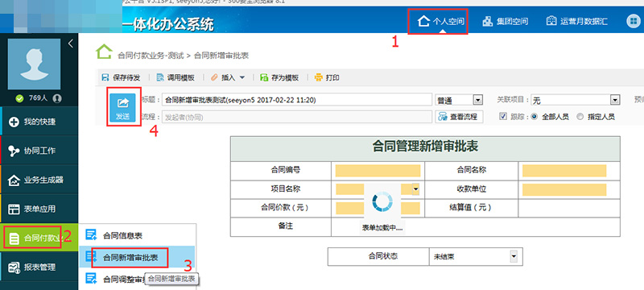Viewport: 644px width, 290px height.
Task: Select the 全部人员 radio button
Action: coord(534,117)
